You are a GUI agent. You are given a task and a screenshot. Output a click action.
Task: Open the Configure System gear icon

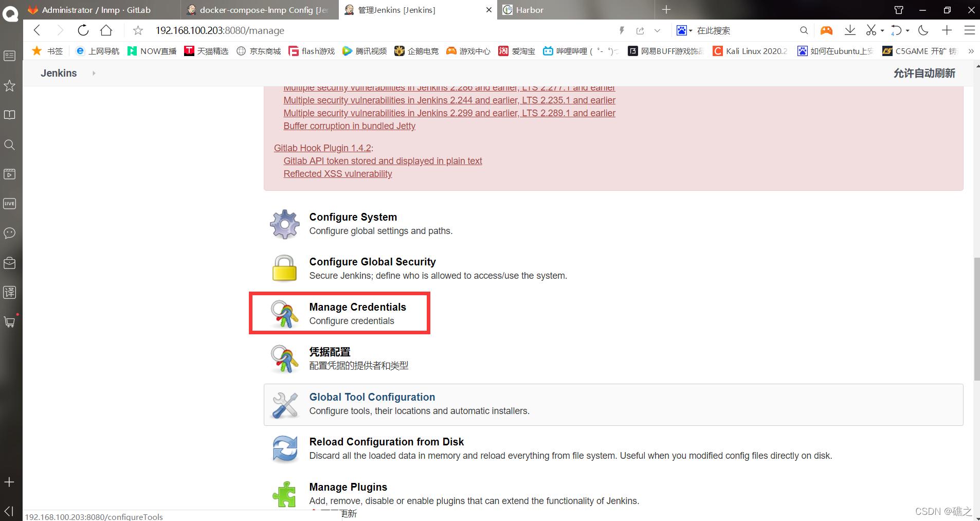pyautogui.click(x=284, y=224)
